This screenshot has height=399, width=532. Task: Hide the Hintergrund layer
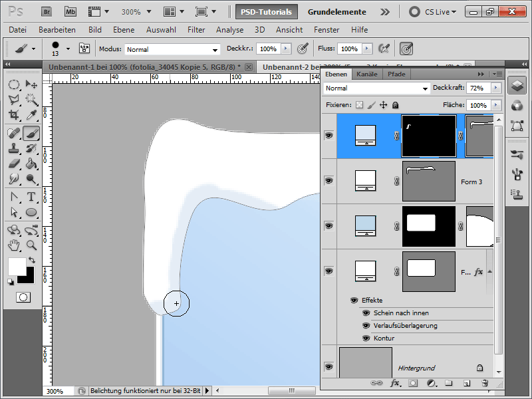[329, 367]
